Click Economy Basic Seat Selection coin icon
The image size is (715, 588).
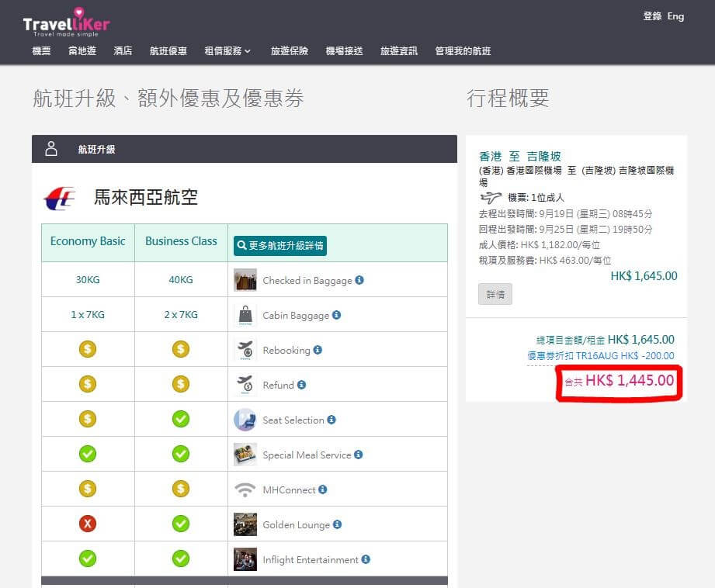pos(88,419)
